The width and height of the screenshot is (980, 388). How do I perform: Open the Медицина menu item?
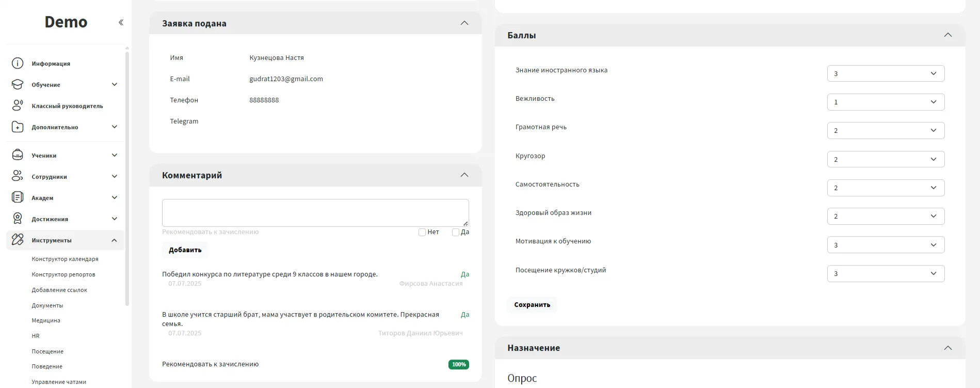point(46,321)
